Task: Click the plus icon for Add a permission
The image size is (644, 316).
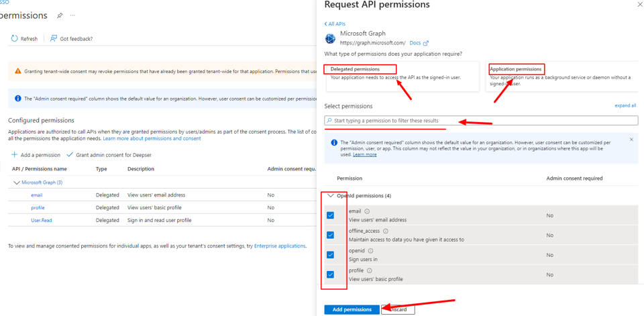Action: [14, 155]
